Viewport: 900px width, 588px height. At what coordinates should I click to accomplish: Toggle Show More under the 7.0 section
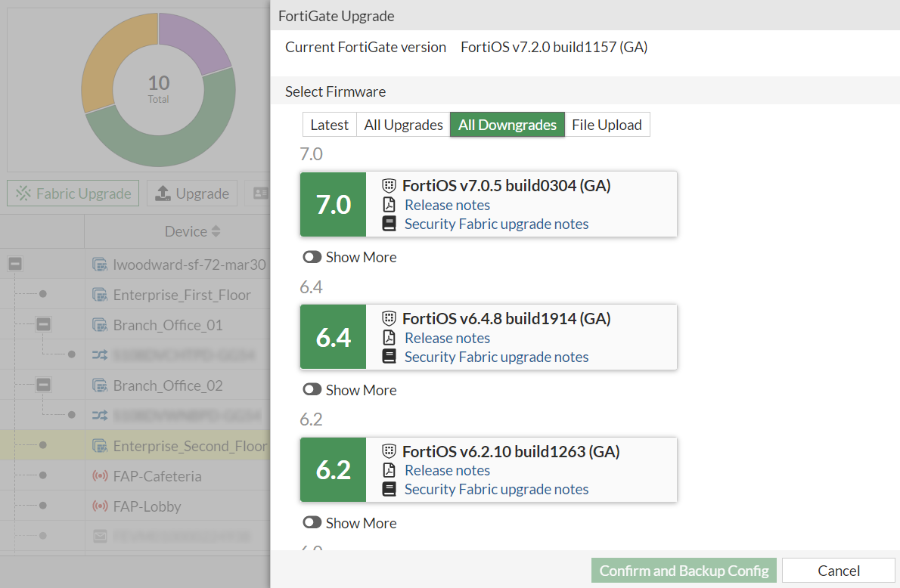(x=312, y=257)
